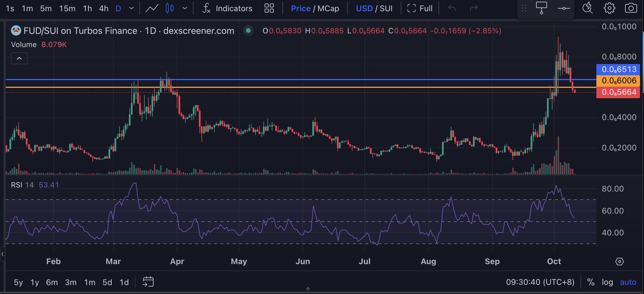Set range to 6m
This screenshot has height=294, width=644.
[x=52, y=282]
